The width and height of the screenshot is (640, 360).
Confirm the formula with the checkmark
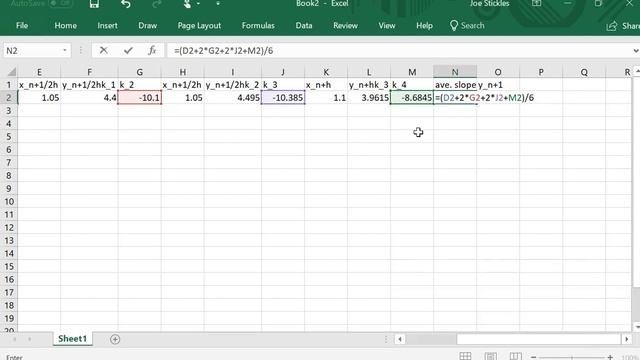128,50
